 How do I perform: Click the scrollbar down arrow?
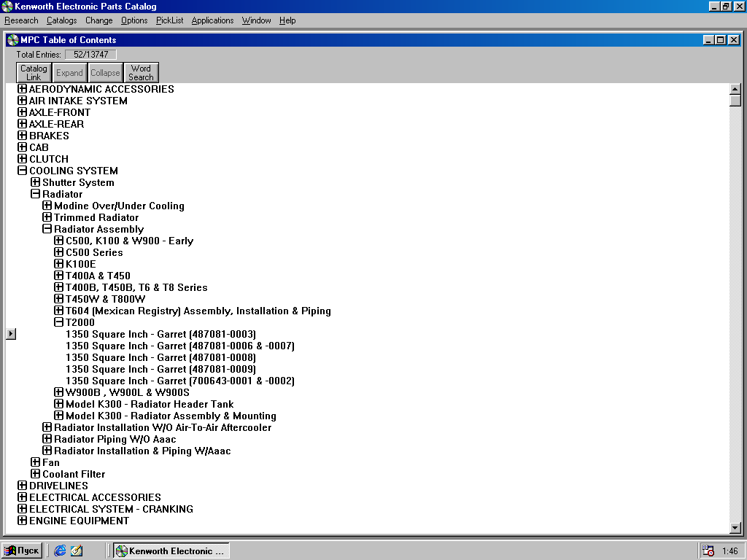pos(735,528)
